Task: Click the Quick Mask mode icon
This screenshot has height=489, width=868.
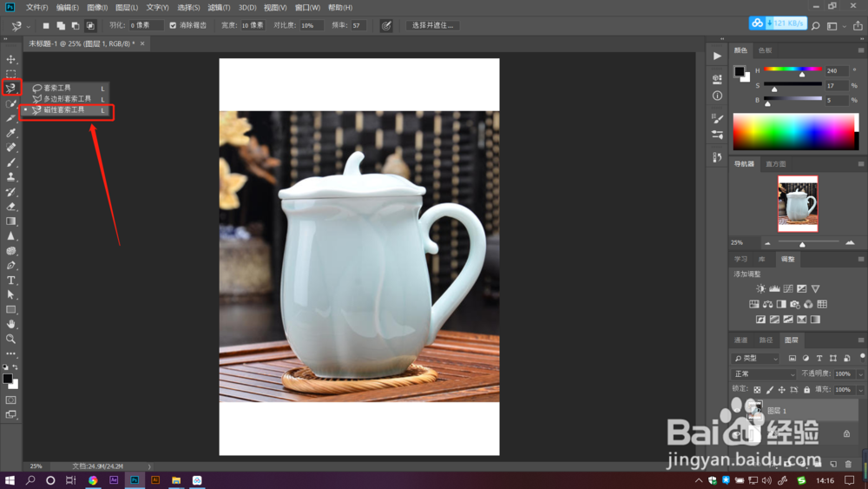Action: [10, 400]
